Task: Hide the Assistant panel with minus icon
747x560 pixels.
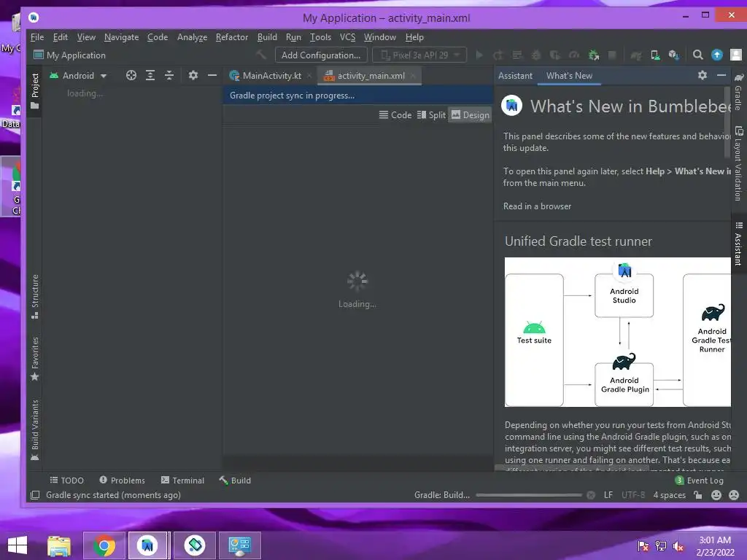Action: (x=721, y=75)
